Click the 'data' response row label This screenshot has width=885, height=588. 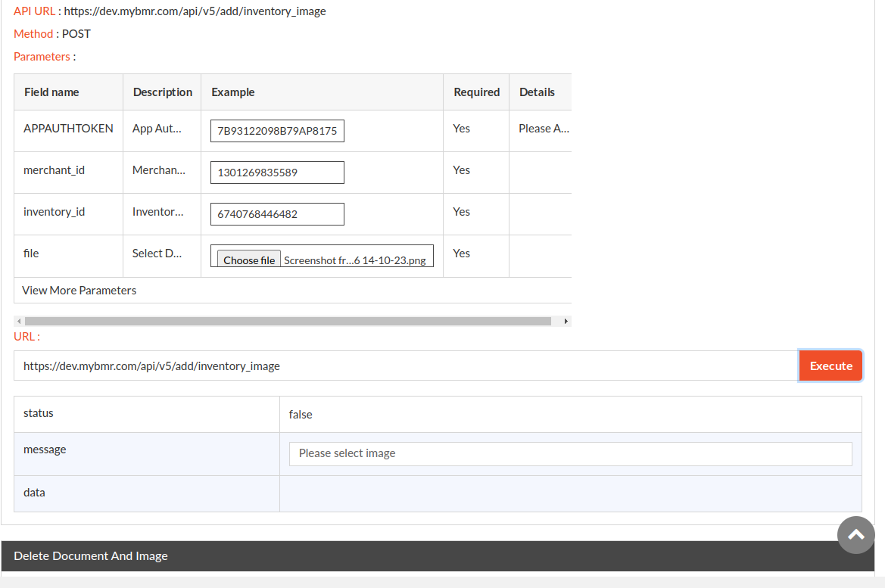pos(34,493)
